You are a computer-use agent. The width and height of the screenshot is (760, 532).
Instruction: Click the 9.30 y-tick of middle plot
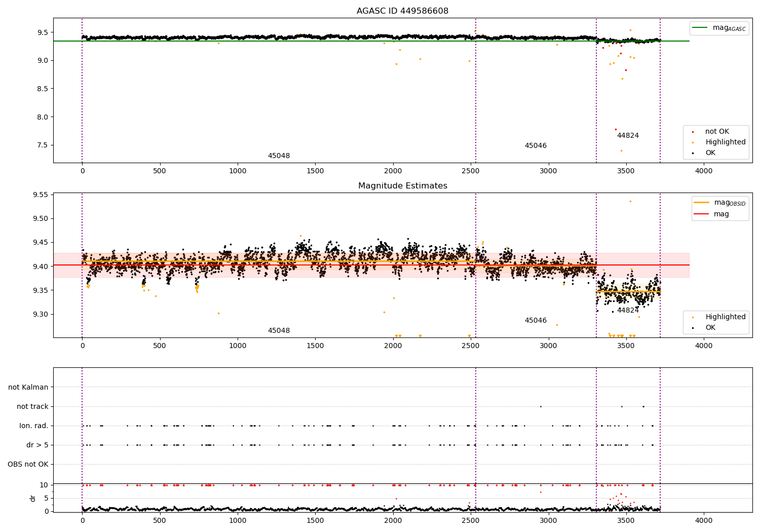pos(40,315)
